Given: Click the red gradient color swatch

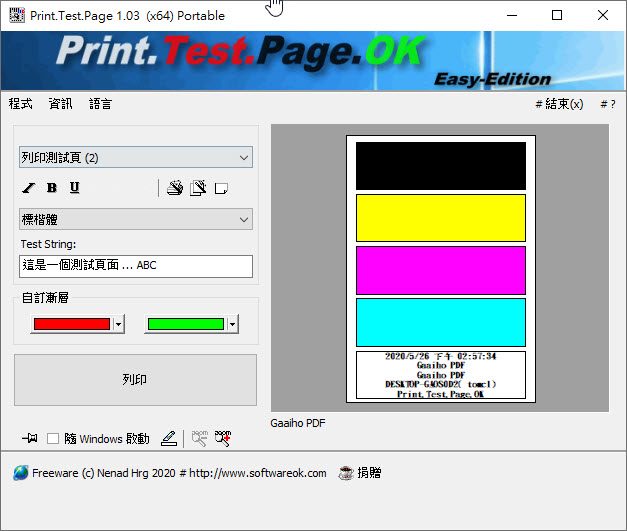Looking at the screenshot, I should 72,324.
